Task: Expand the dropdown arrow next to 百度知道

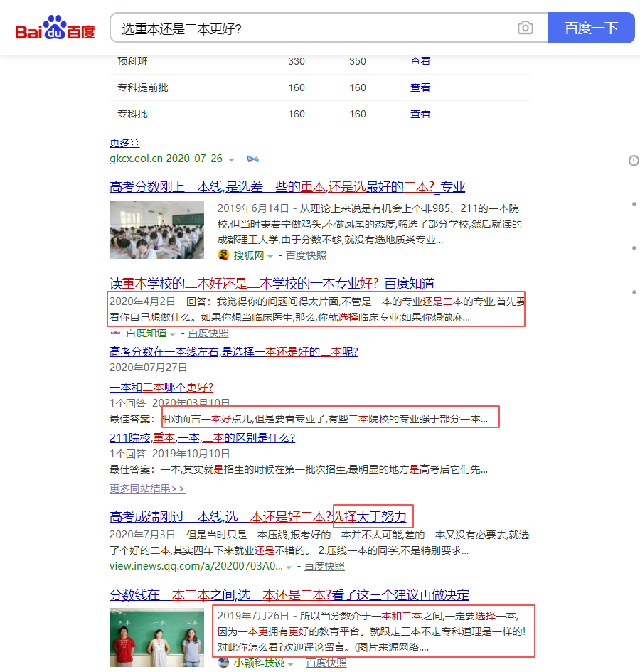Action: (173, 334)
